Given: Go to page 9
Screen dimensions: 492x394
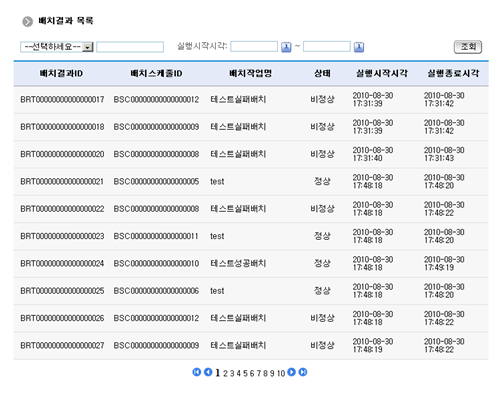Looking at the screenshot, I should [272, 373].
